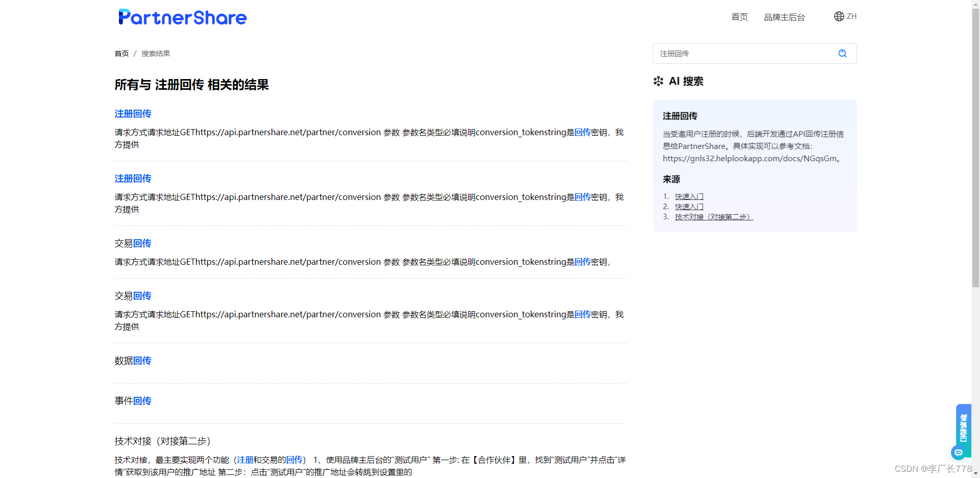Click the scrollbar up arrow
Viewport: 980px width, 478px height.
[x=976, y=4]
